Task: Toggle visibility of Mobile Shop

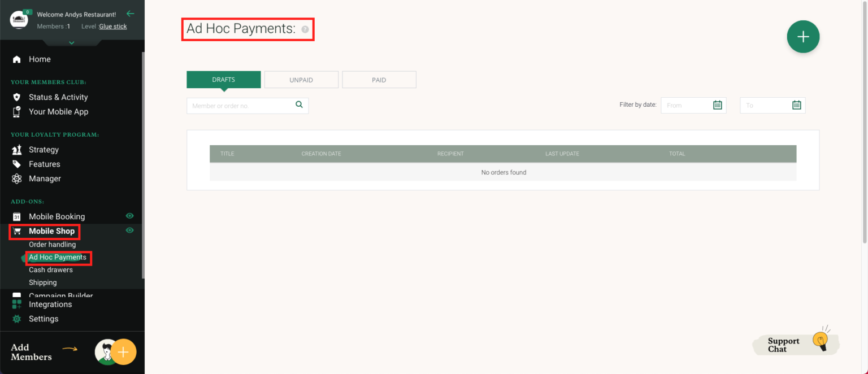Action: point(129,231)
